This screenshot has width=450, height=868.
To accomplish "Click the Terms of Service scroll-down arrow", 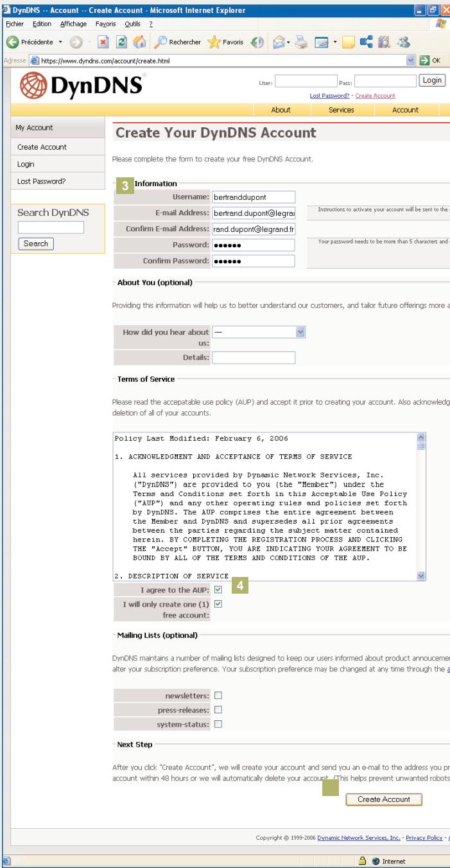I will 421,576.
